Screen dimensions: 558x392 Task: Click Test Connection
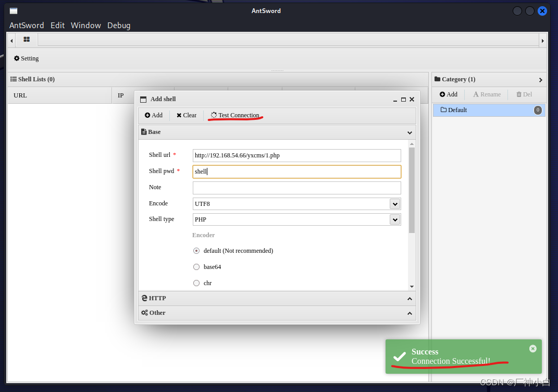point(235,115)
